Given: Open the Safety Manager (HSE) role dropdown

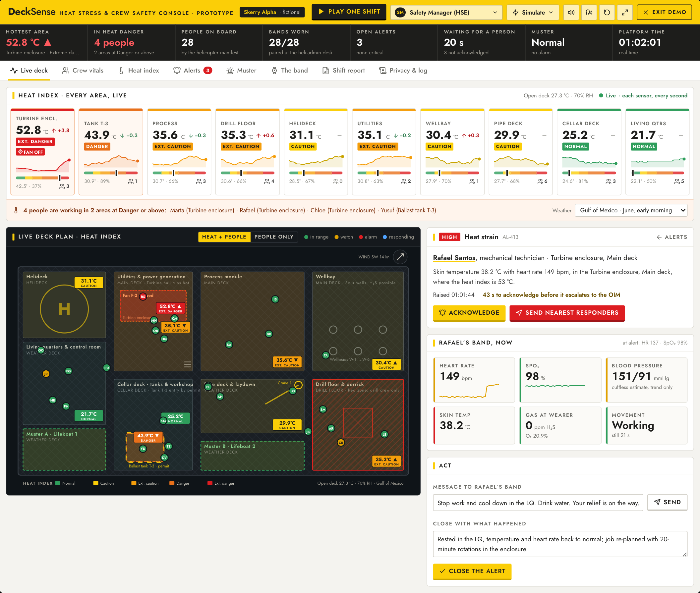Looking at the screenshot, I should [x=446, y=13].
